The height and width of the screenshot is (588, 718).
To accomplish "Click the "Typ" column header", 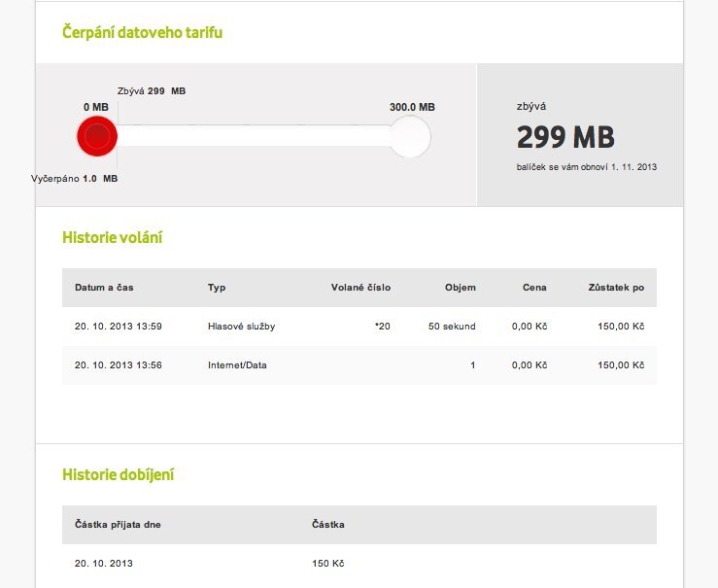I will (217, 288).
